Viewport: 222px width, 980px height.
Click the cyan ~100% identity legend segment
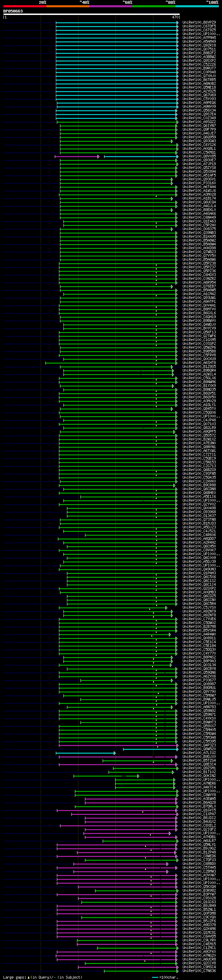197,6
